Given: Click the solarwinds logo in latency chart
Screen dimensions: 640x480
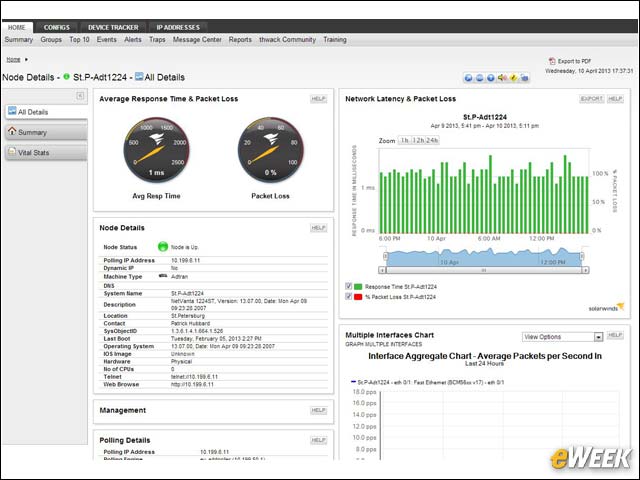Looking at the screenshot, I should [606, 307].
